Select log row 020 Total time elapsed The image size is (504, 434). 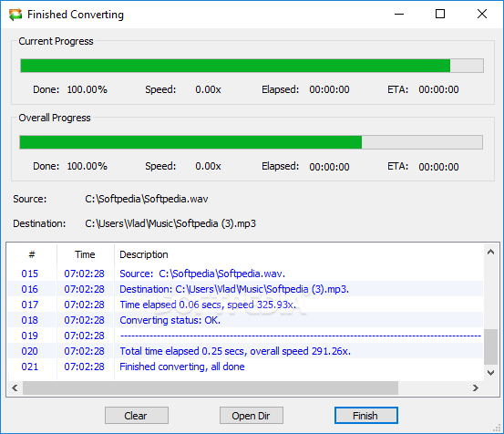click(245, 351)
